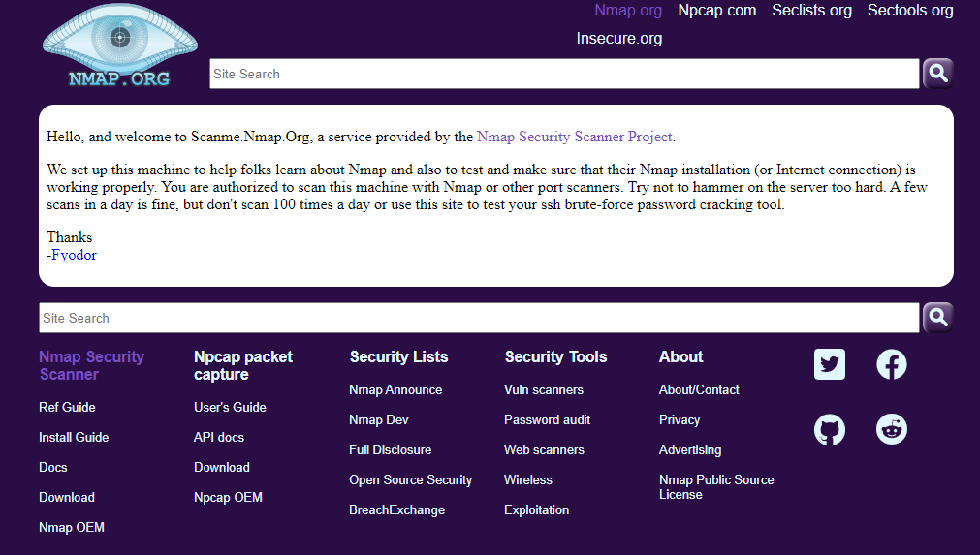Open the Web scanners link
This screenshot has width=980, height=555.
pyautogui.click(x=544, y=449)
